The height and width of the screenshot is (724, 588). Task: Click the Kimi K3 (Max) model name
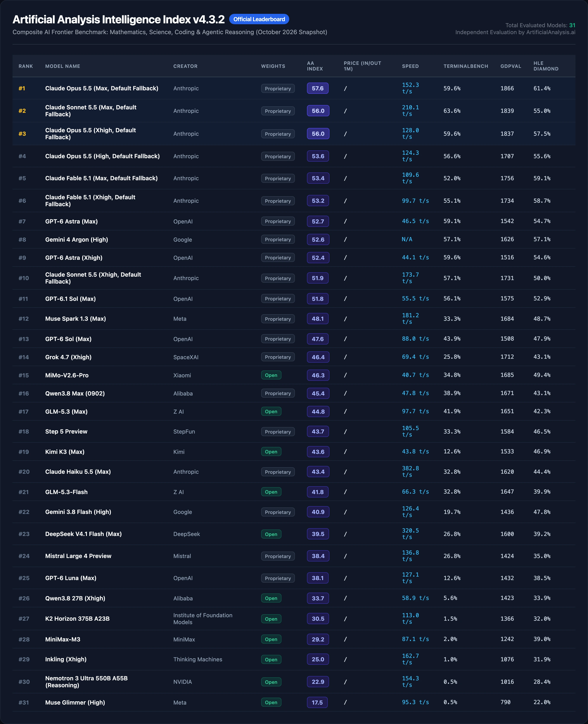pos(65,452)
